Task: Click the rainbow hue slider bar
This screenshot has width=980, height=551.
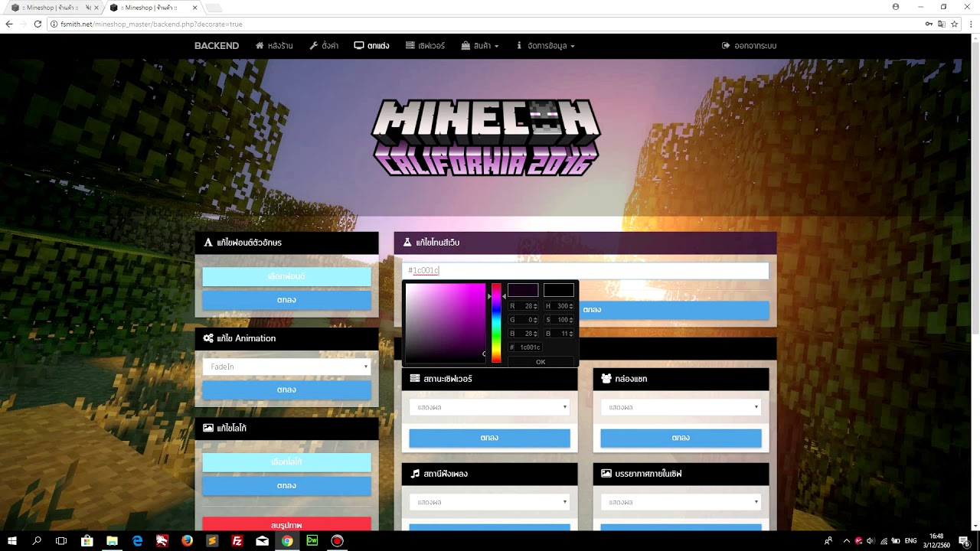Action: 496,323
